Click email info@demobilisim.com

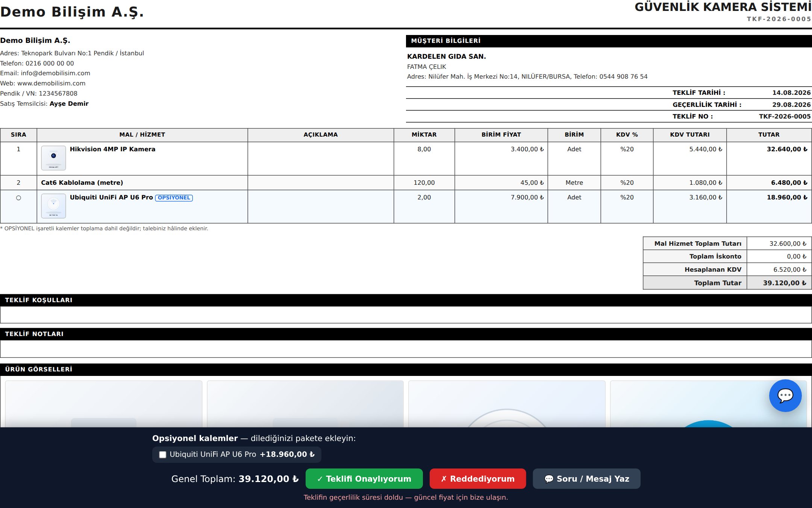tap(55, 73)
